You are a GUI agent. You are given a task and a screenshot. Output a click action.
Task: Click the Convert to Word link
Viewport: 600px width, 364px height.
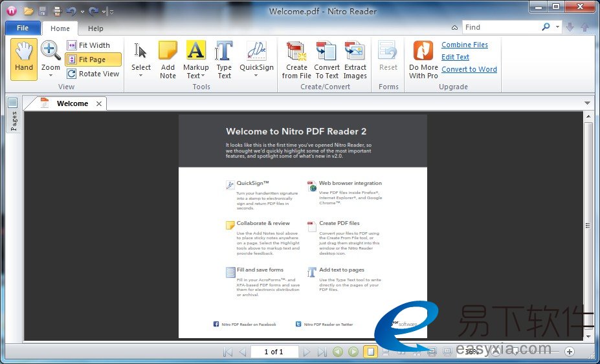469,69
